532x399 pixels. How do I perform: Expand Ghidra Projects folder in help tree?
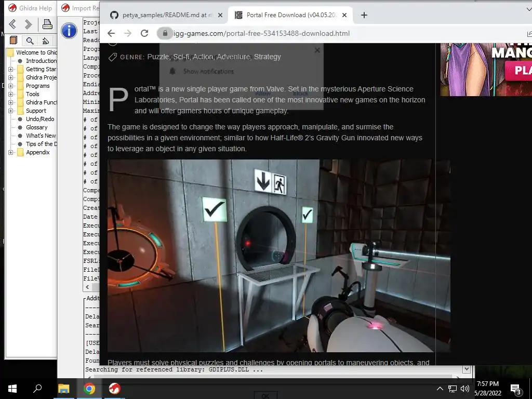tap(10, 77)
